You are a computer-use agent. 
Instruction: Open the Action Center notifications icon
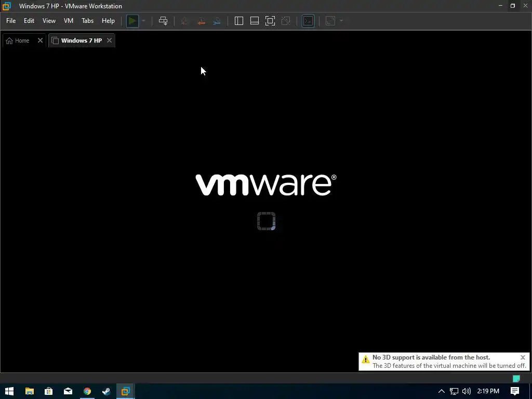[515, 391]
